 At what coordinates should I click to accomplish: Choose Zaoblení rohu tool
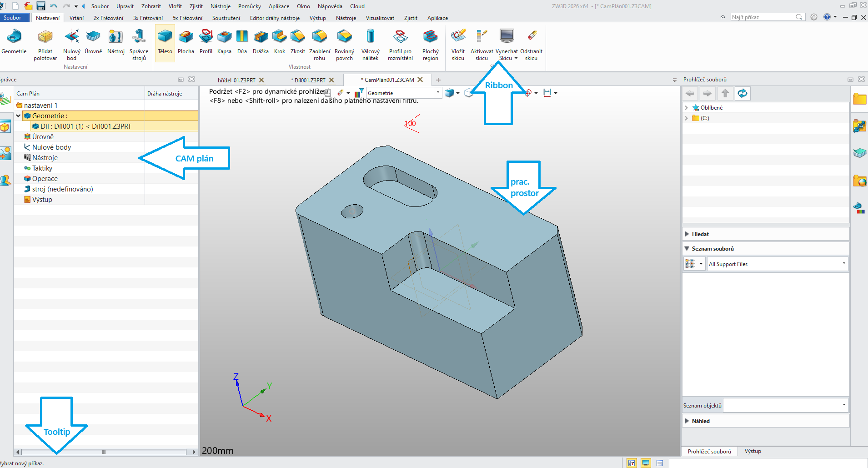point(320,45)
